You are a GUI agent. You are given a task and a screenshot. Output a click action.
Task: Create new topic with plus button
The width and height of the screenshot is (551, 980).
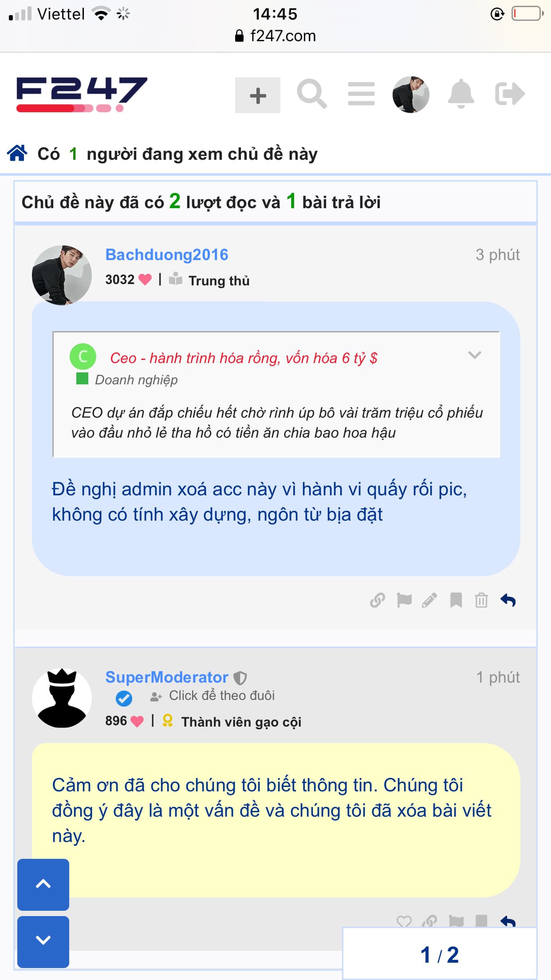258,95
